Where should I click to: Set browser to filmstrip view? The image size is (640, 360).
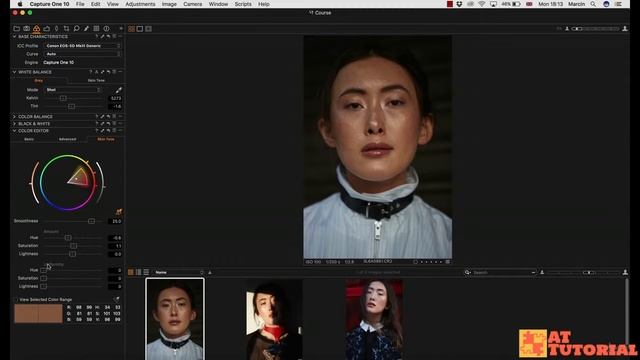pyautogui.click(x=138, y=272)
